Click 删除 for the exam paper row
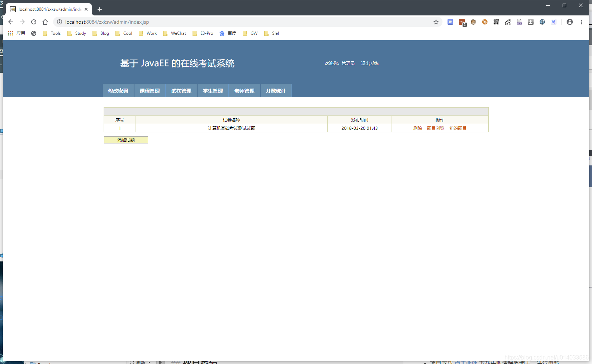Screen dimensions: 592x364 [x=417, y=128]
